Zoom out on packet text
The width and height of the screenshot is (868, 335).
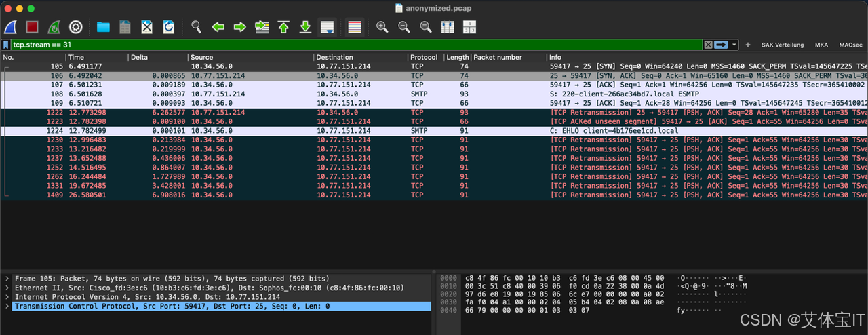pyautogui.click(x=404, y=27)
